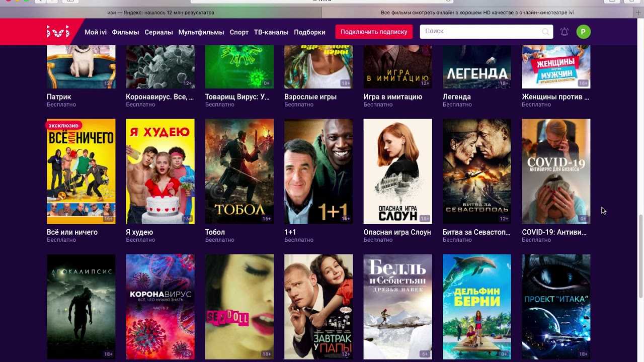Click the COVID-19: Антиви... title text
Image resolution: width=644 pixels, height=362 pixels.
click(x=554, y=232)
